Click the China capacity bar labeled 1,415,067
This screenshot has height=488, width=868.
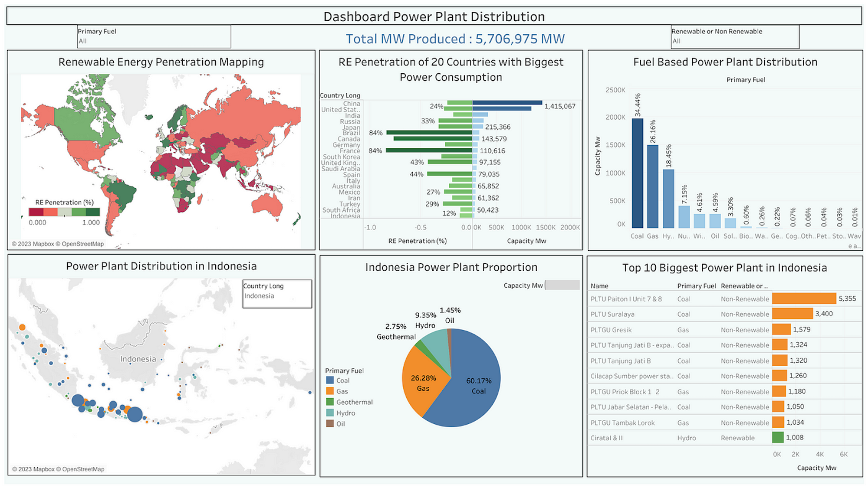coord(507,103)
